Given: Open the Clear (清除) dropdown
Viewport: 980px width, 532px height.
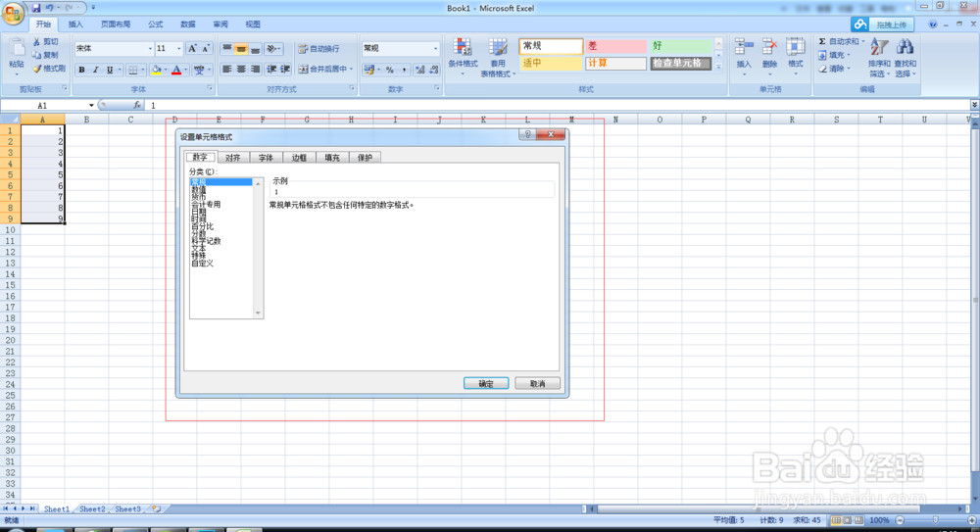Looking at the screenshot, I should 834,69.
